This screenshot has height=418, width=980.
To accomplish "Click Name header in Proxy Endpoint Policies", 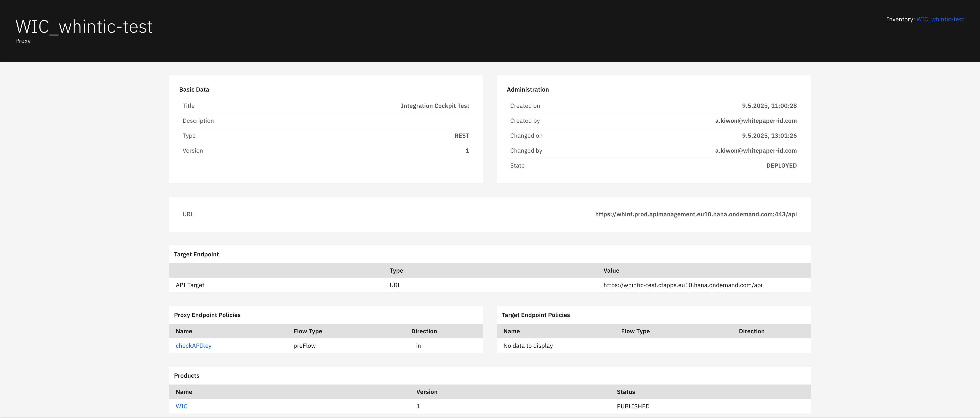I will pos(184,331).
